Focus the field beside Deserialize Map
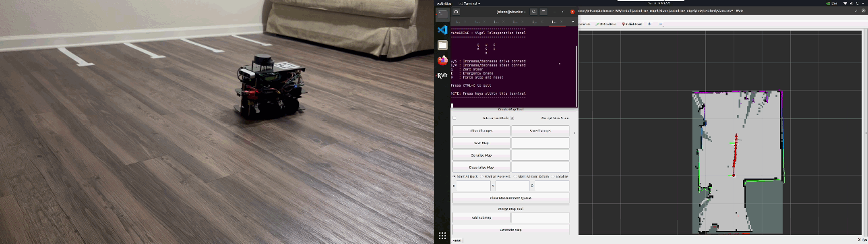 click(540, 167)
